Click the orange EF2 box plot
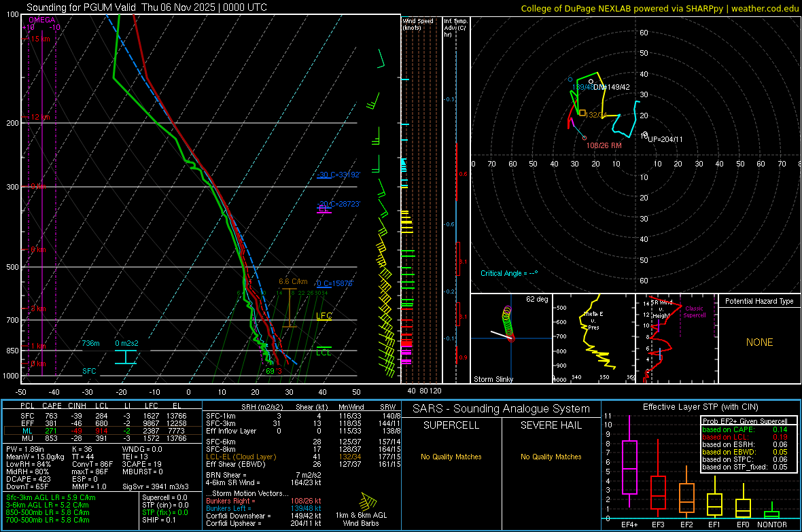 (686, 492)
